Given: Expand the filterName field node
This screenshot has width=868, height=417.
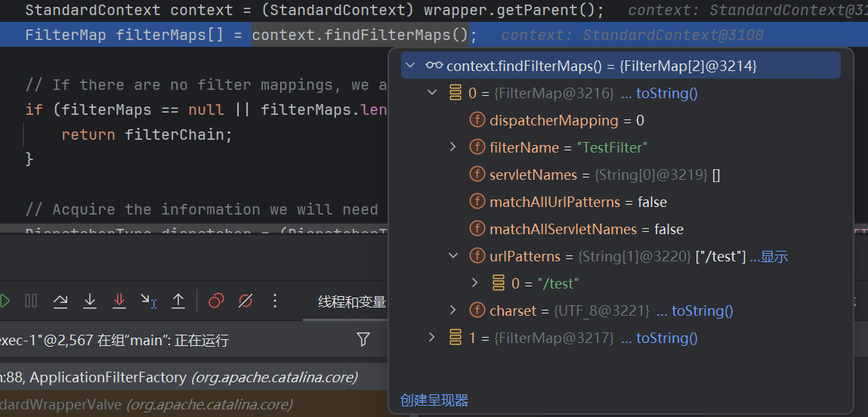Looking at the screenshot, I should pyautogui.click(x=453, y=147).
